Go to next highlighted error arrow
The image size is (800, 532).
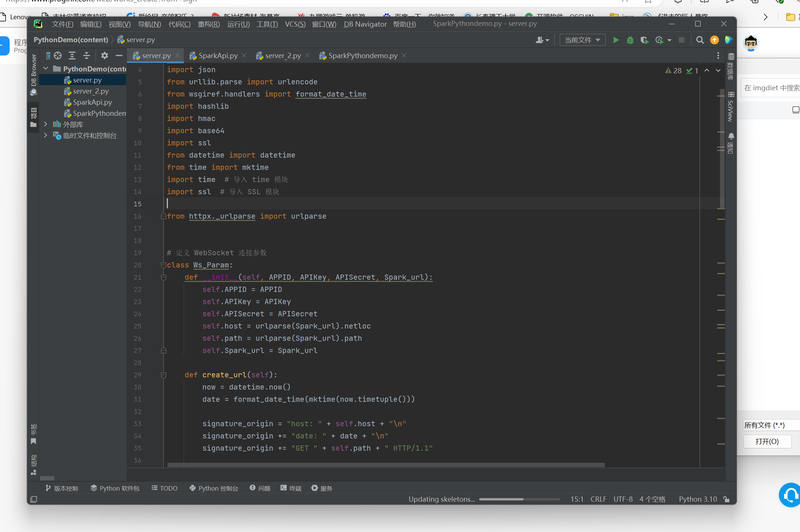(718, 70)
